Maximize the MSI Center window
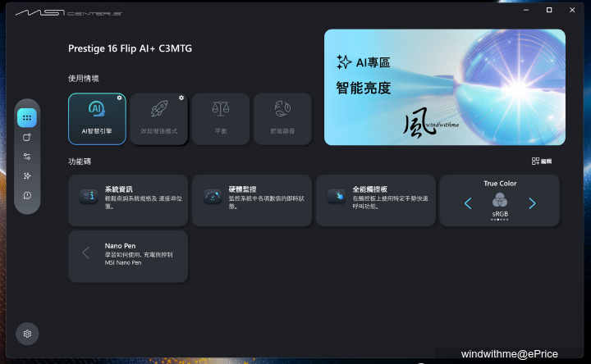 pyautogui.click(x=549, y=10)
